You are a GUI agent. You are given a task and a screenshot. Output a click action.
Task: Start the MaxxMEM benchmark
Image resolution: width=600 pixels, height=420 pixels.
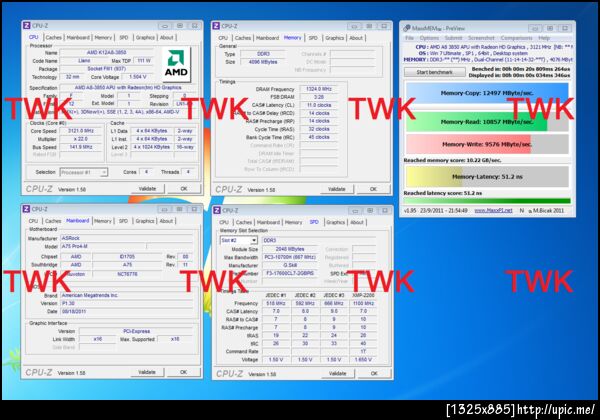click(435, 72)
